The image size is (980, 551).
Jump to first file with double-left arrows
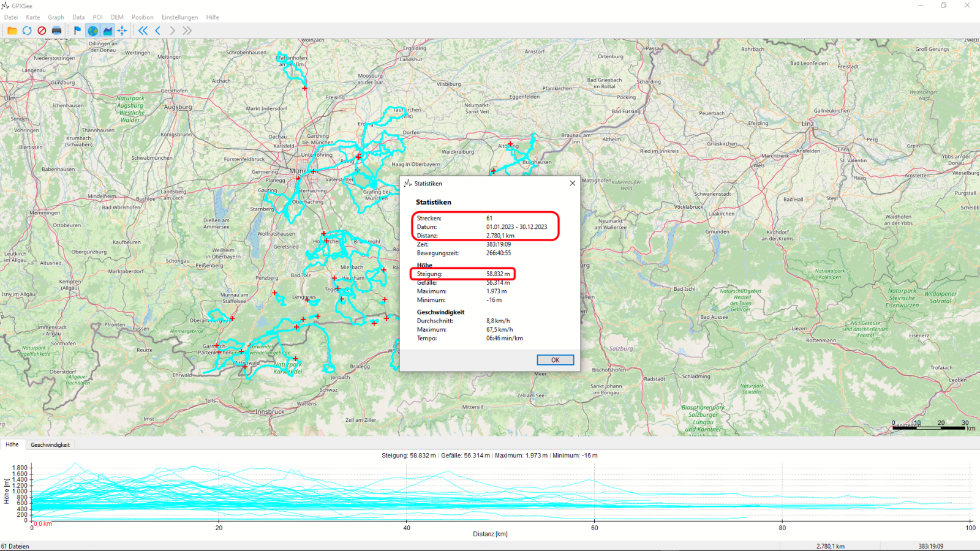coord(143,31)
